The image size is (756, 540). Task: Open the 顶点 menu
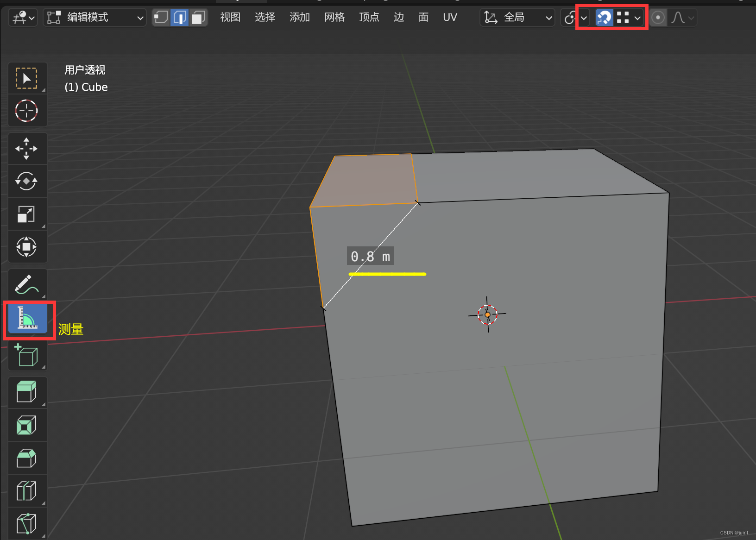[x=369, y=18]
